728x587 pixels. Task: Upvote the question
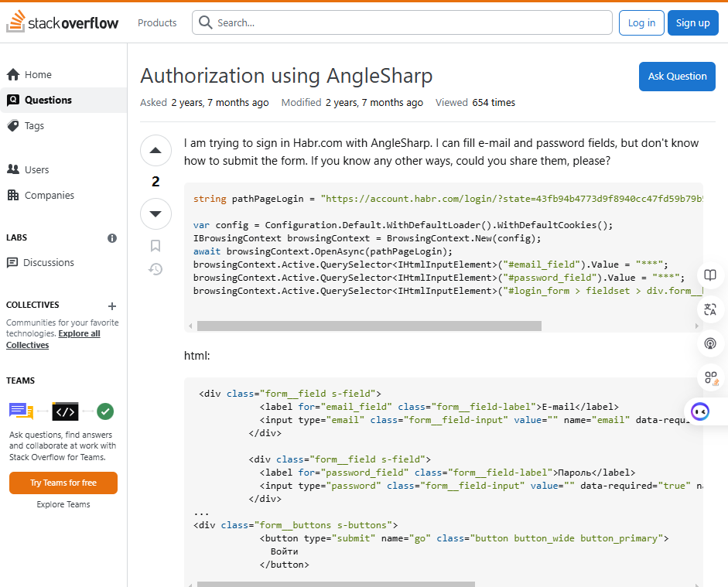coord(156,150)
